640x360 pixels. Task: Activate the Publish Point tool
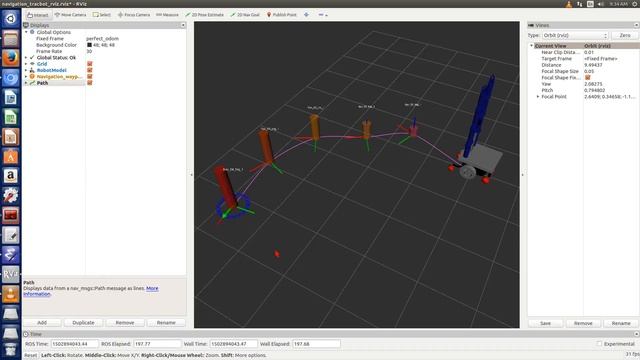pyautogui.click(x=282, y=15)
